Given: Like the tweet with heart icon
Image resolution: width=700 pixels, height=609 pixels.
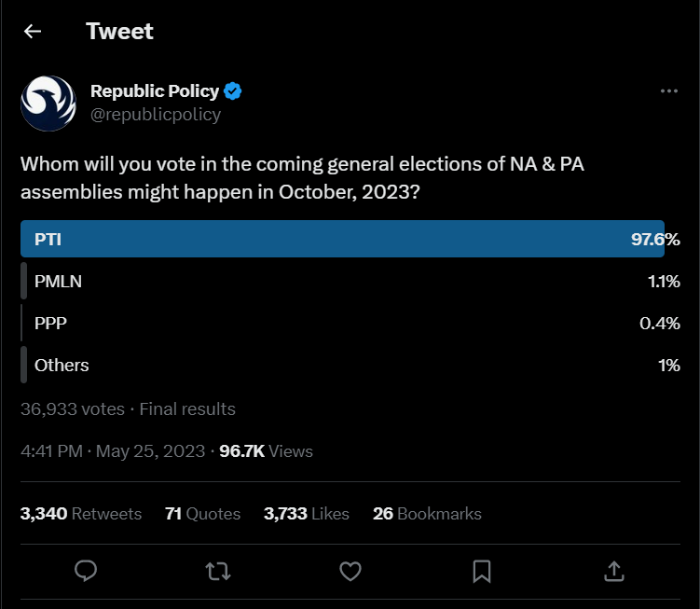Looking at the screenshot, I should point(350,572).
